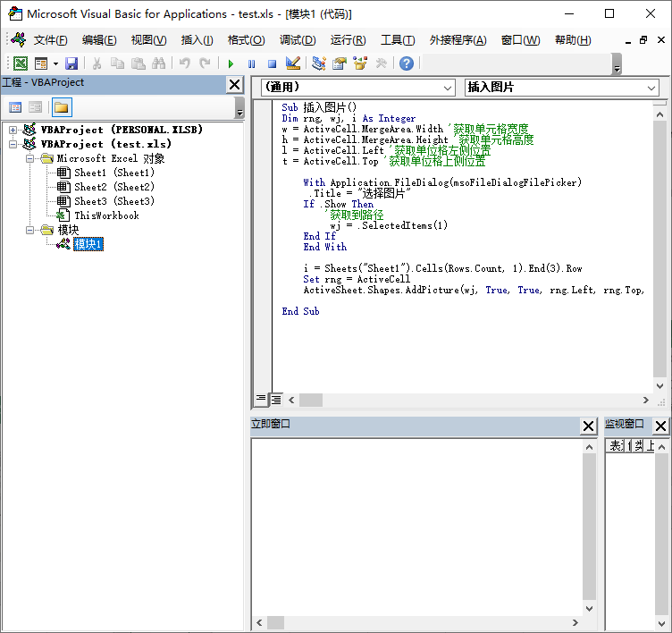Collapse VBAProject (test.xls) node
Image resolution: width=672 pixels, height=633 pixels.
13,144
